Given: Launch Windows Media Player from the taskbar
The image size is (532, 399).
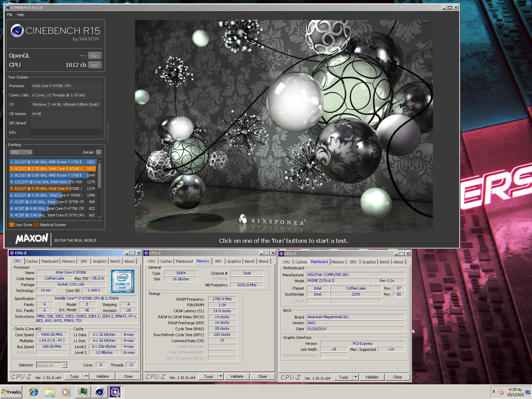Looking at the screenshot, I should pyautogui.click(x=66, y=392).
